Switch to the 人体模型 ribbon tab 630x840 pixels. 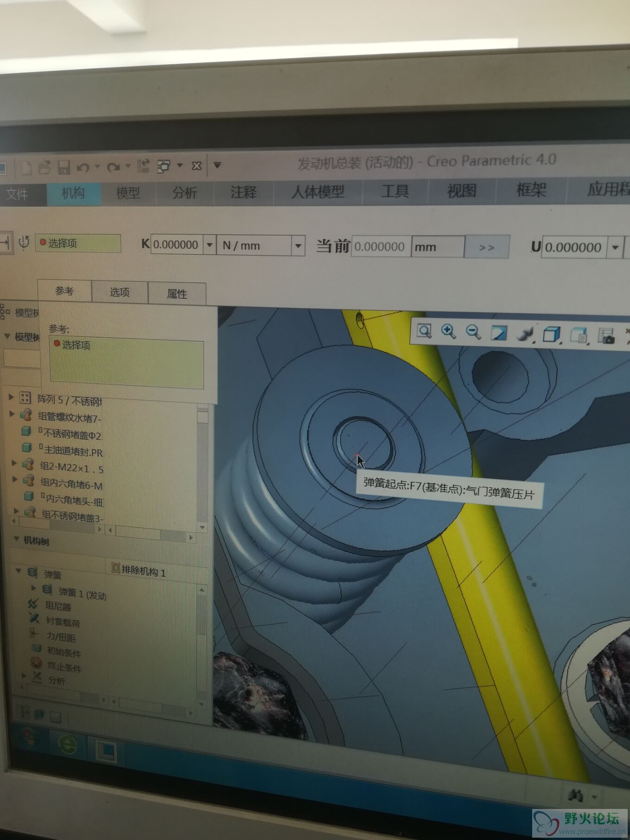(x=318, y=191)
